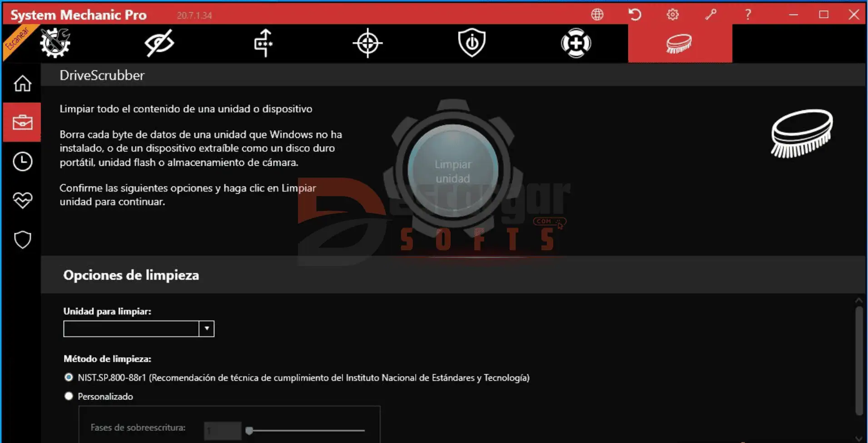Open the gear-and-wrench repair tools icon
The image size is (868, 443).
[55, 43]
